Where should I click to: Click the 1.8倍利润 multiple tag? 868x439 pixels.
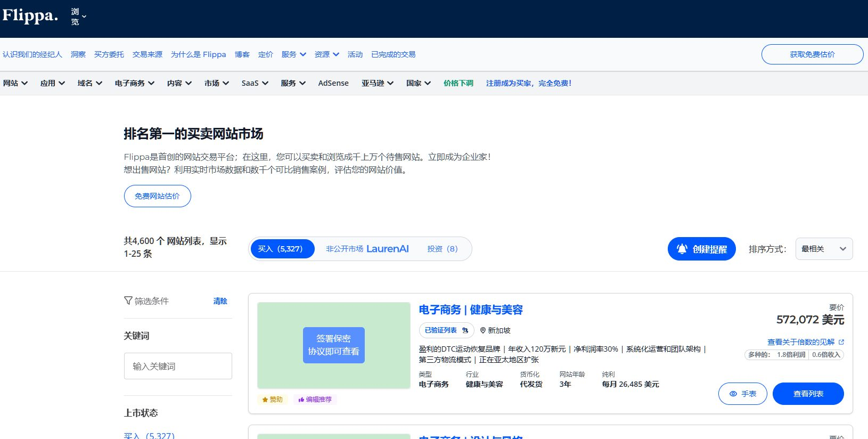click(791, 354)
